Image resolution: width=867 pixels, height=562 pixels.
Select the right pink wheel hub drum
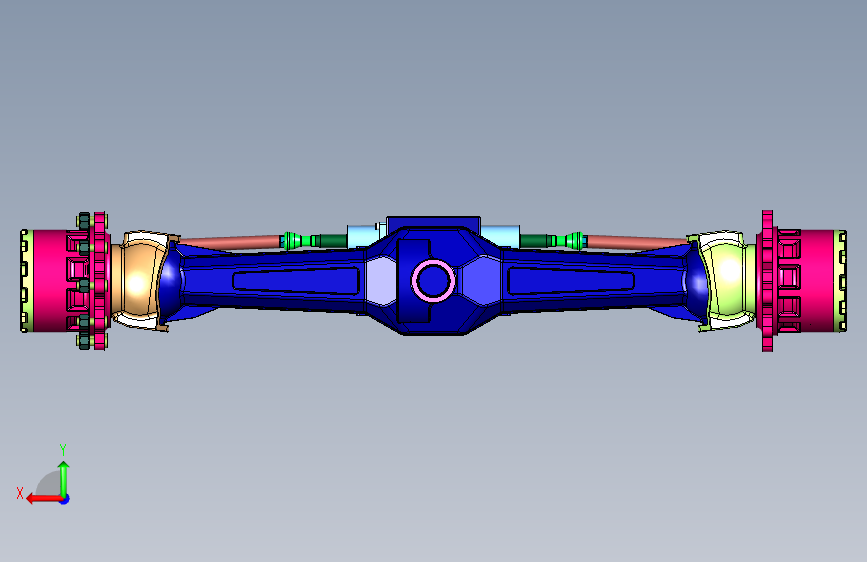pyautogui.click(x=816, y=281)
